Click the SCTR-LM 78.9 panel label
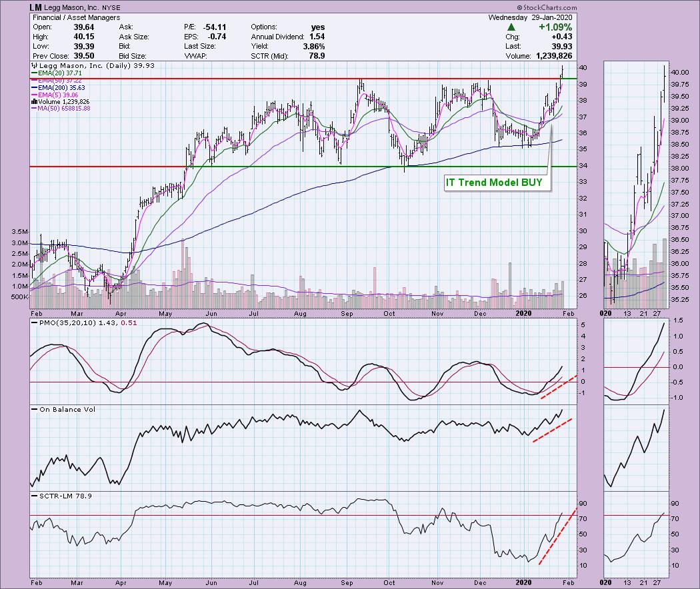Image resolution: width=700 pixels, height=589 pixels. point(61,496)
